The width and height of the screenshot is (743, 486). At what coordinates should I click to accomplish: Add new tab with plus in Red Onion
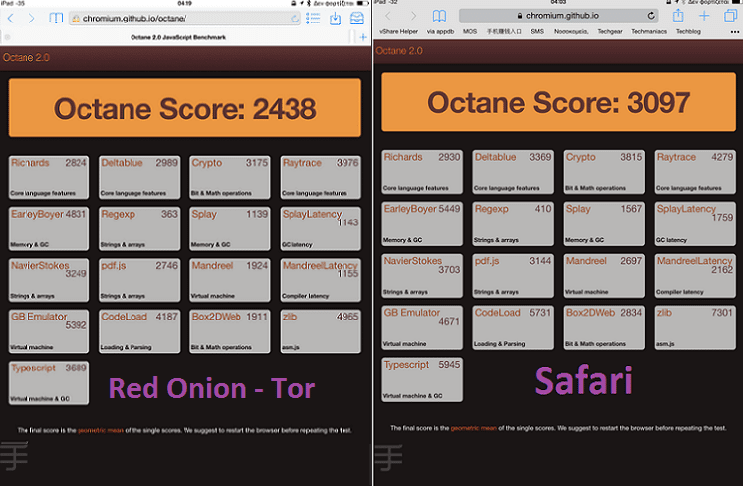click(x=363, y=37)
